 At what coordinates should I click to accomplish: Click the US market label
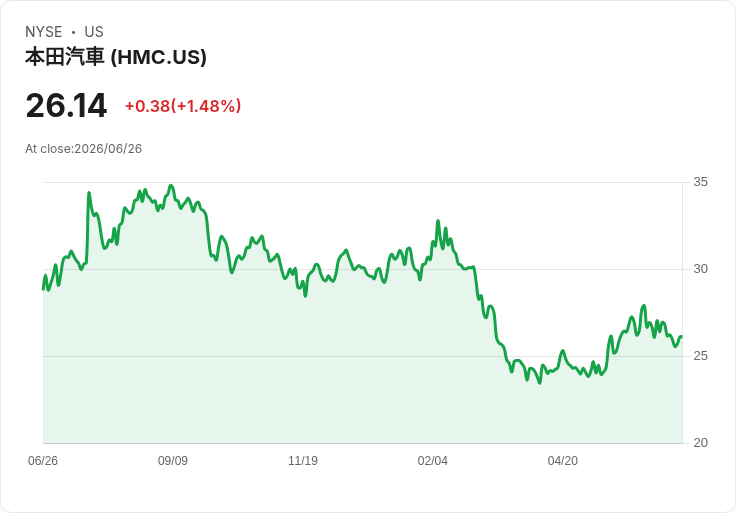[94, 32]
